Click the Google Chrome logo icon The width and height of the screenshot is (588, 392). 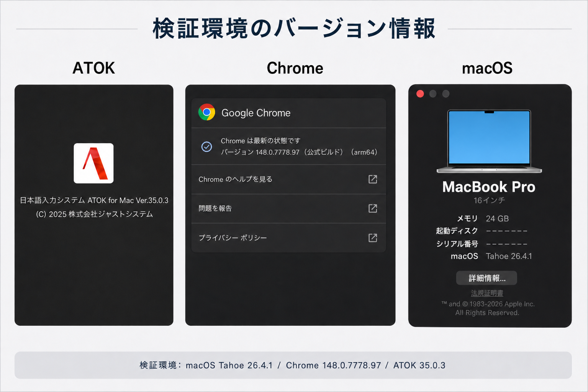click(206, 112)
